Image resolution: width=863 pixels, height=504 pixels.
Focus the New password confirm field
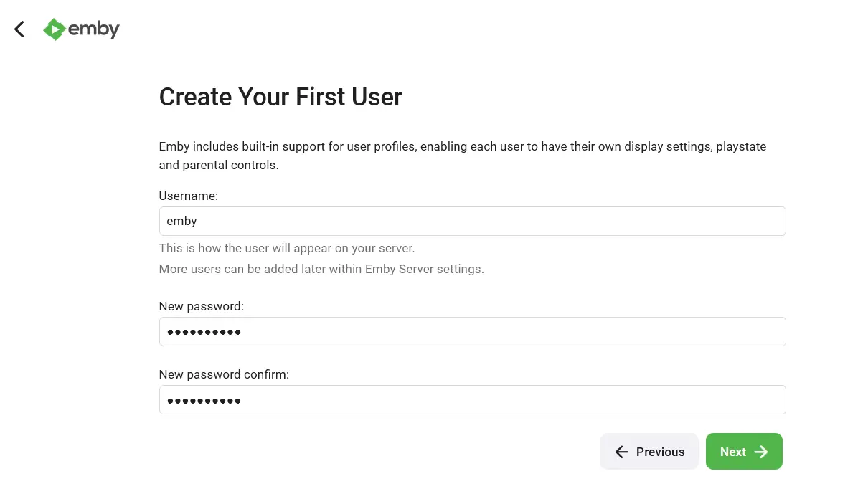[472, 400]
